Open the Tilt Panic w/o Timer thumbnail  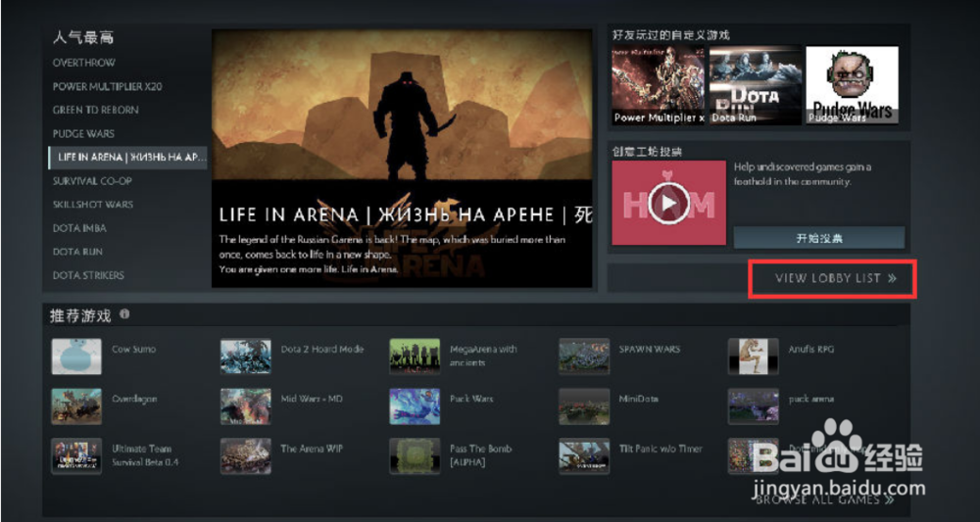coord(584,456)
